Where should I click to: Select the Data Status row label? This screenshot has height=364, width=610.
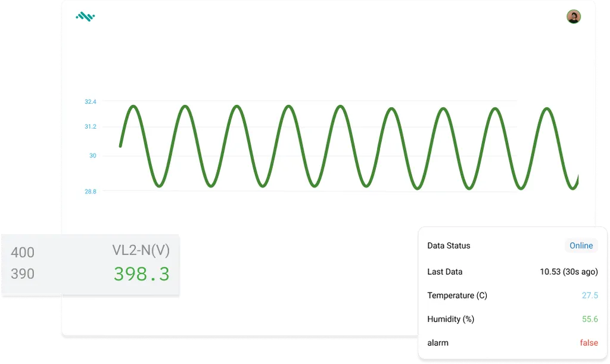[x=449, y=245]
